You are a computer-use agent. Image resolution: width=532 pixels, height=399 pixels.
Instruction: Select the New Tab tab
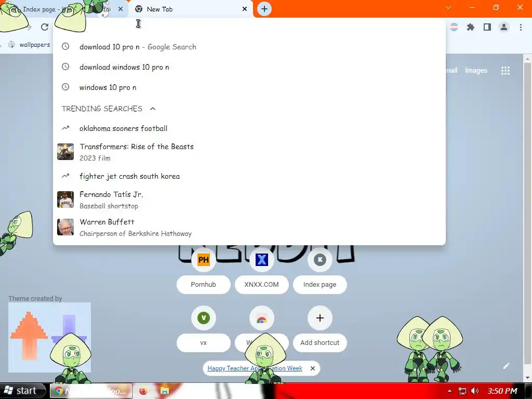[x=190, y=9]
